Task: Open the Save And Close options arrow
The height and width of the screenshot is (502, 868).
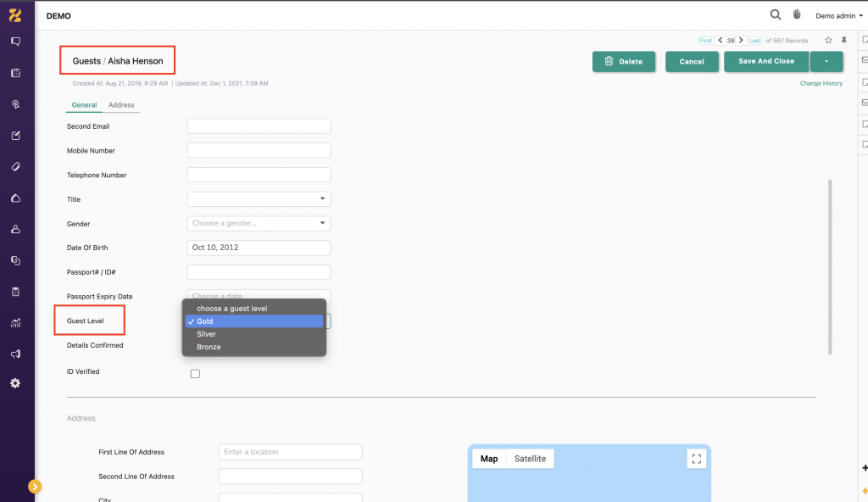Action: tap(826, 62)
